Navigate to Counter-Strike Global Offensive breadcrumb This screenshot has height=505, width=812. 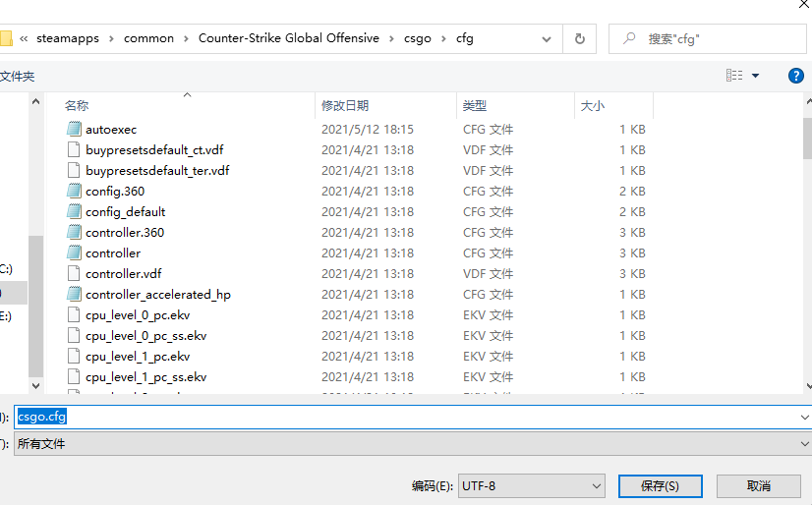click(x=288, y=38)
